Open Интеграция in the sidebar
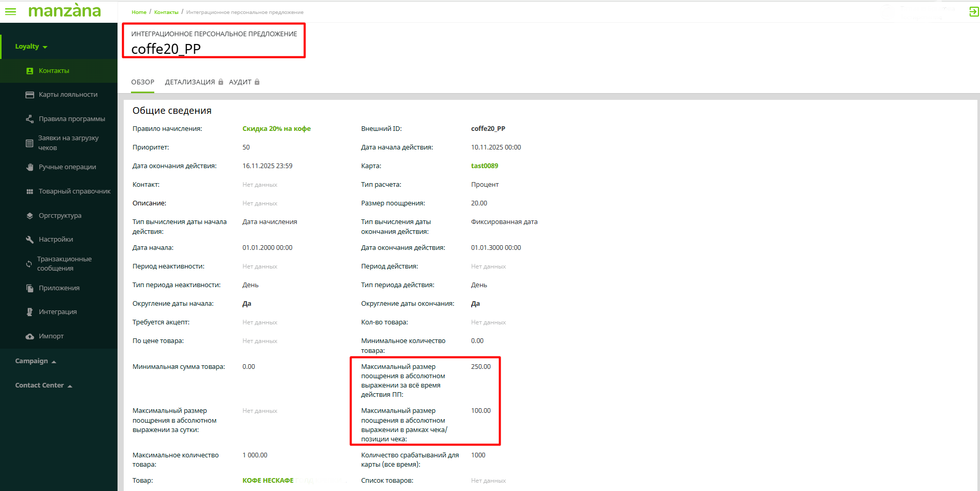 tap(57, 312)
